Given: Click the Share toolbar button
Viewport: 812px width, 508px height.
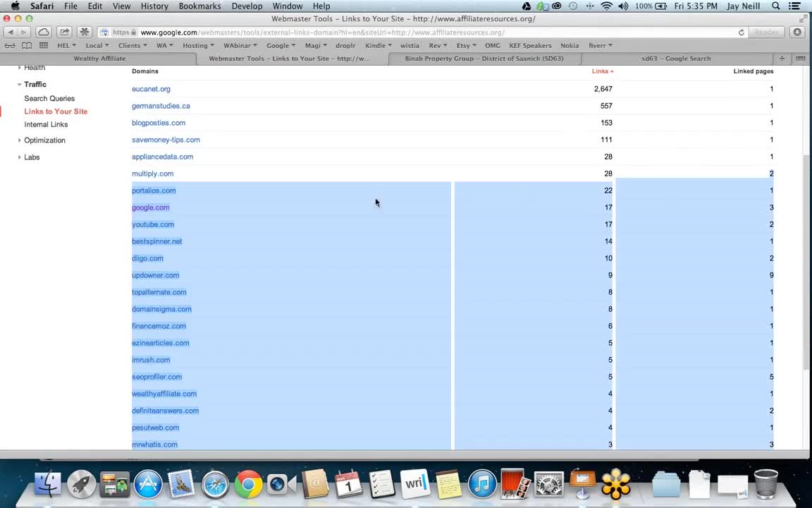Looking at the screenshot, I should (x=64, y=32).
